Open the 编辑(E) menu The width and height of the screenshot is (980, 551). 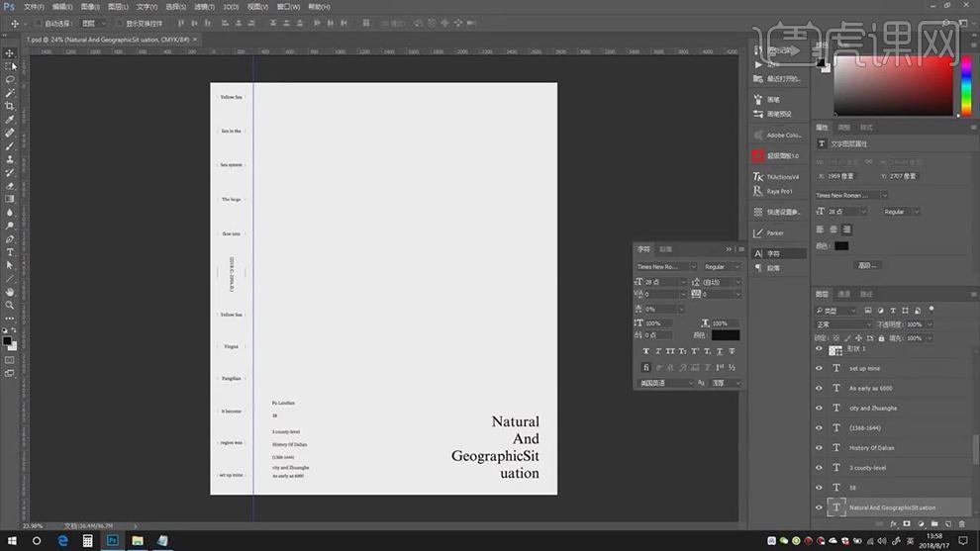(x=62, y=7)
